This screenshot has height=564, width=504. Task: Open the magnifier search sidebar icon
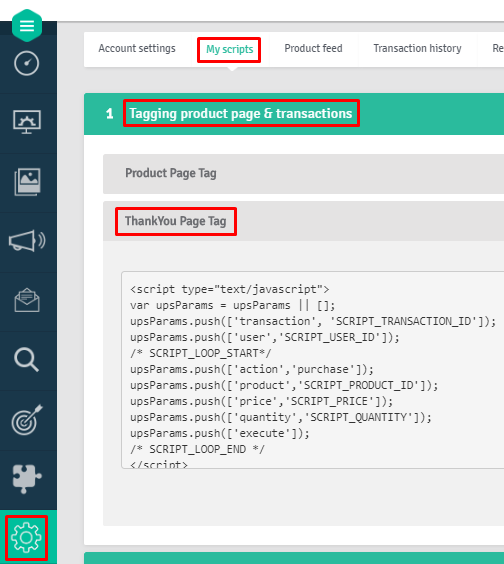[26, 359]
